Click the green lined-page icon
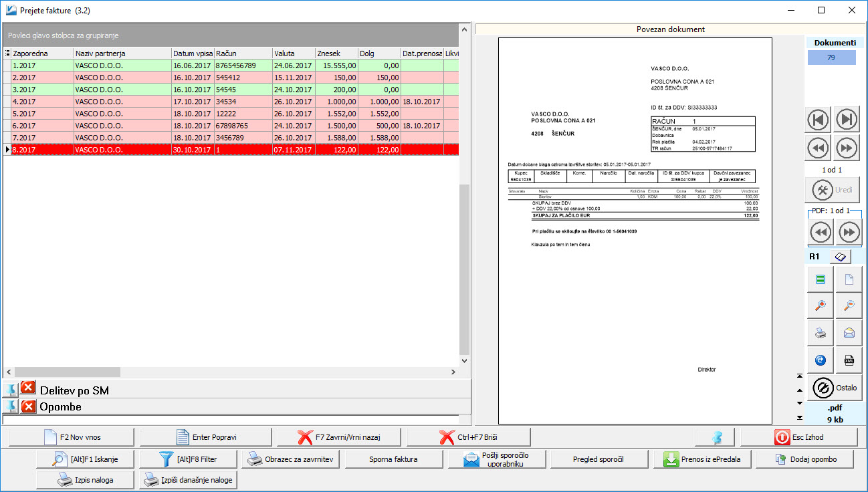Viewport: 868px width, 492px height. pos(821,280)
